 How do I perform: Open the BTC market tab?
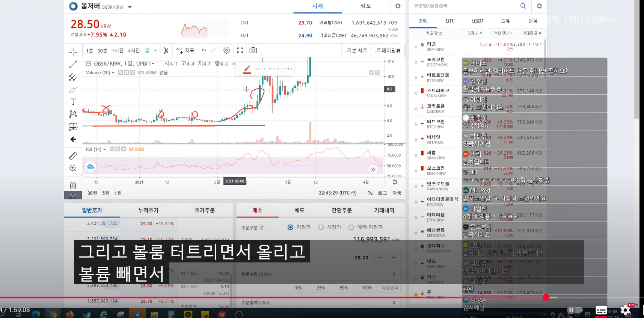[x=450, y=21]
